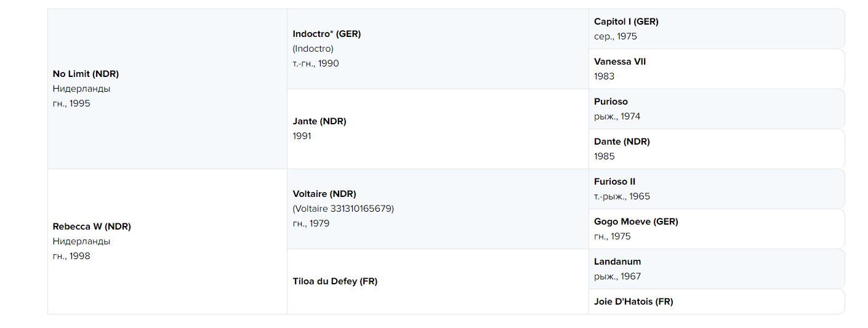Click the Purioso ancestor name
This screenshot has width=868, height=328.
pyautogui.click(x=611, y=102)
